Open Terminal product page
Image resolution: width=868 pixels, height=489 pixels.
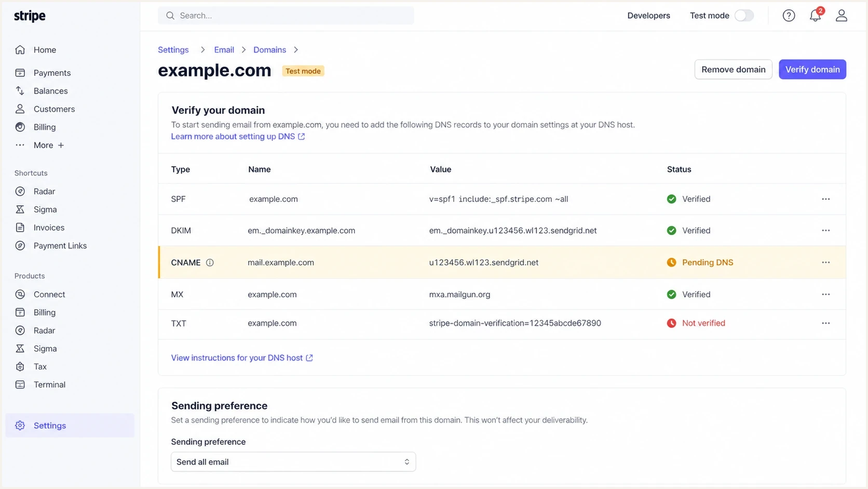49,385
